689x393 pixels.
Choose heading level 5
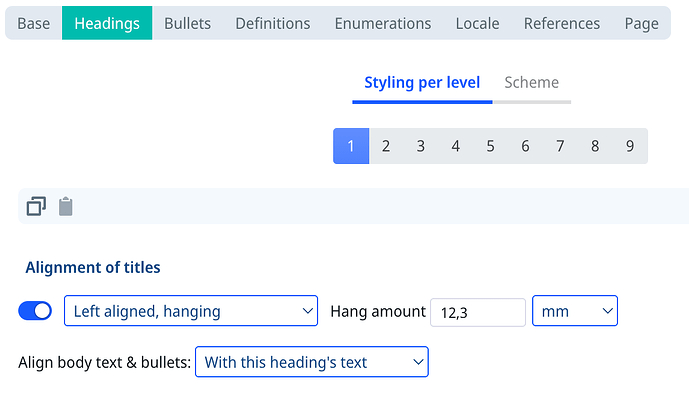pos(490,146)
